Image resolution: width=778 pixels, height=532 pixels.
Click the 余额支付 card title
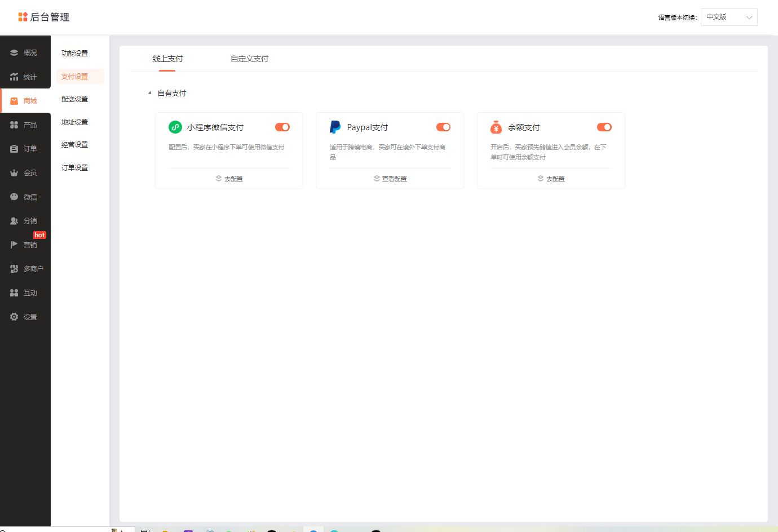pyautogui.click(x=524, y=127)
